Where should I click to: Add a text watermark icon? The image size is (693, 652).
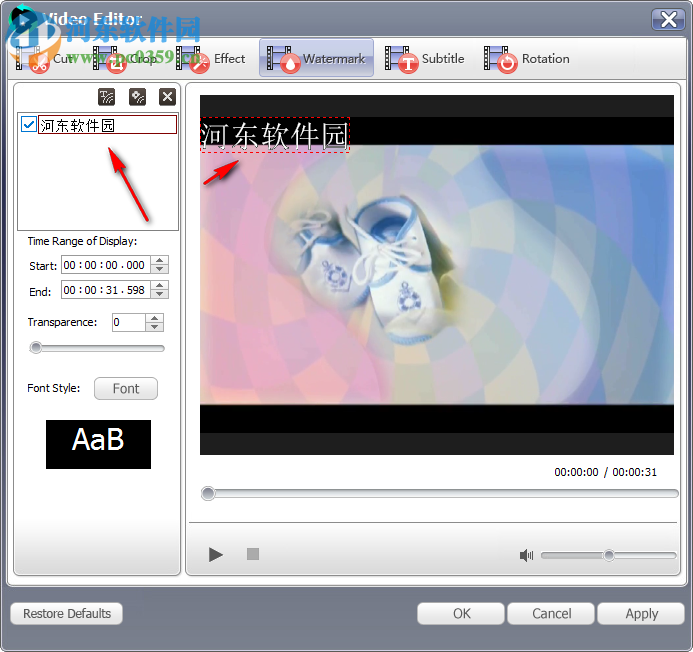pos(107,97)
